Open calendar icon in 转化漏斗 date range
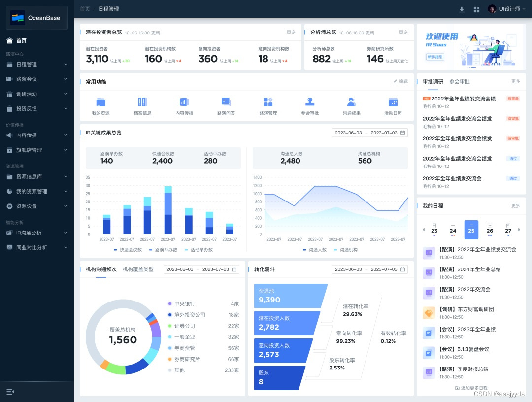The height and width of the screenshot is (402, 532). 403,269
